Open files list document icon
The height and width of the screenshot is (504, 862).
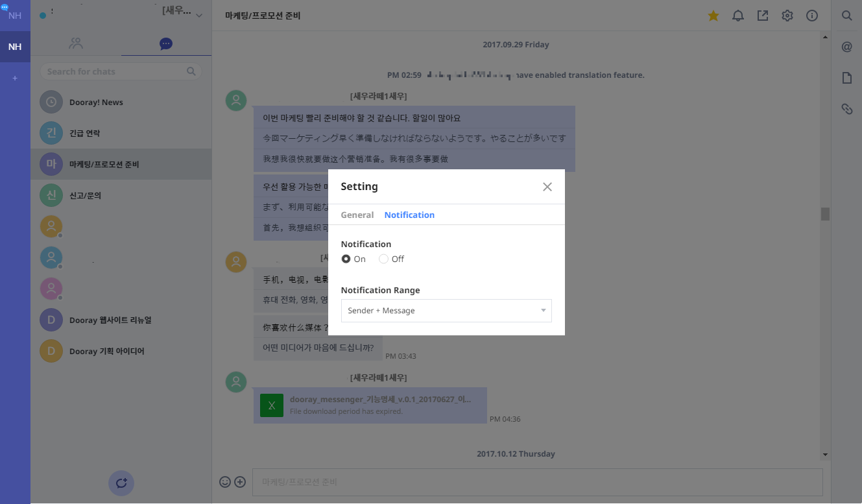(846, 78)
